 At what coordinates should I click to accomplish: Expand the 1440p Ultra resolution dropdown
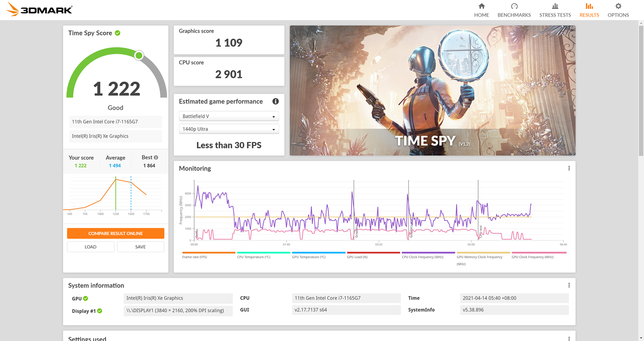coord(229,129)
